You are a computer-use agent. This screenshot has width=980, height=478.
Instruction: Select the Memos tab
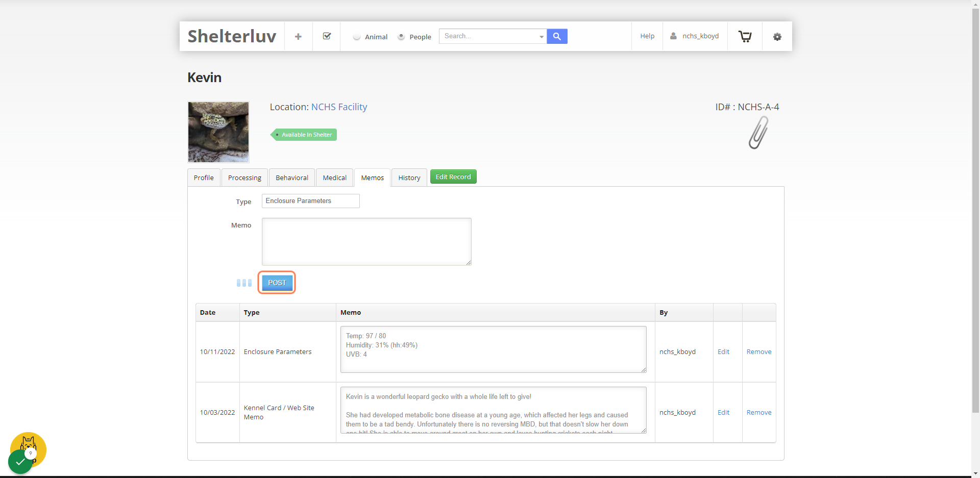[373, 178]
